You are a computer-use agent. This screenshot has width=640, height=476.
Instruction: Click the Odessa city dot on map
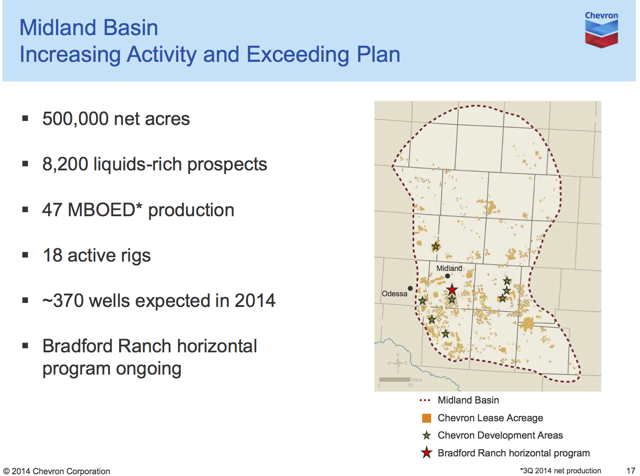coord(410,288)
